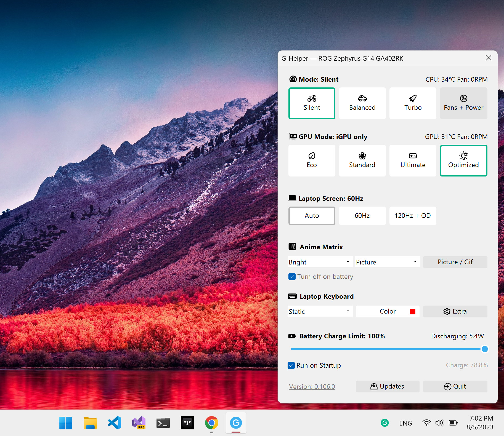The height and width of the screenshot is (436, 504).
Task: Set laptop screen to 60Hz
Action: (362, 216)
